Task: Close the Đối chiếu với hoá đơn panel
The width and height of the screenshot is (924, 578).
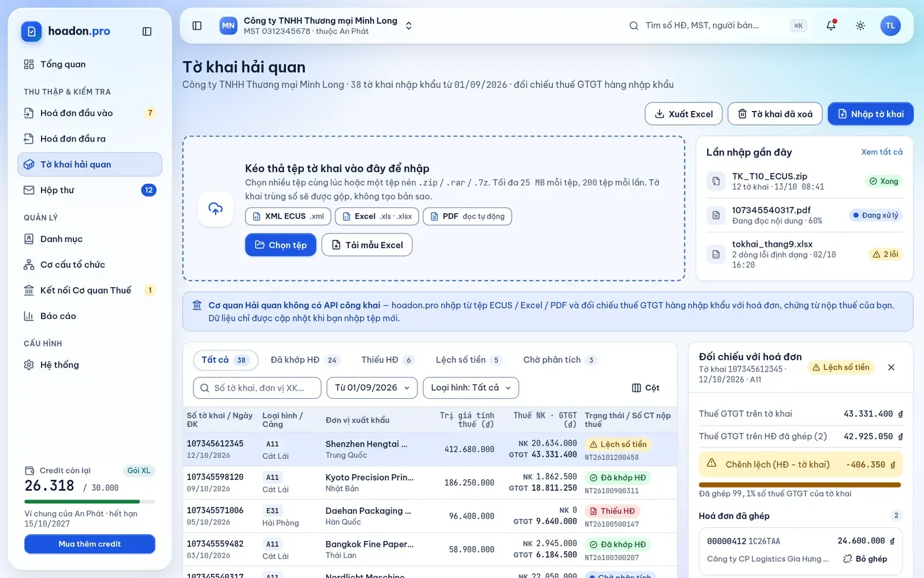Action: tap(891, 368)
